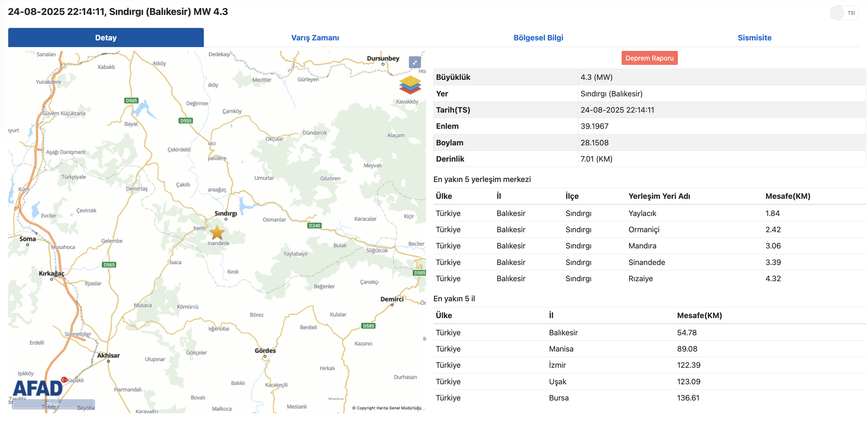
Task: Select the Derinlik value 7.01 (KM)
Action: click(596, 159)
